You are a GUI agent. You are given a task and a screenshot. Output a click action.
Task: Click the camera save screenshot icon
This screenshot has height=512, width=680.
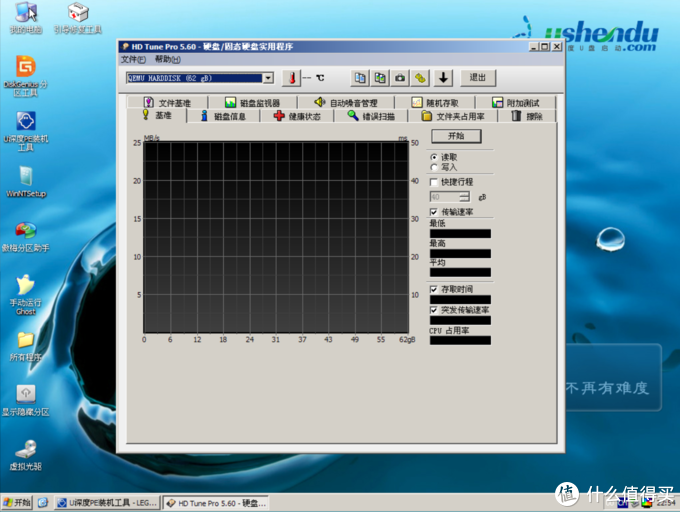(x=400, y=78)
